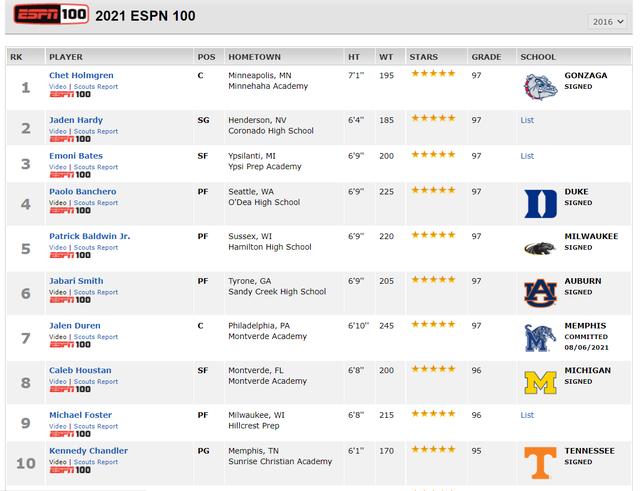Click the ESPN 100 badge under Jabari Smith
The image size is (640, 491).
(69, 300)
